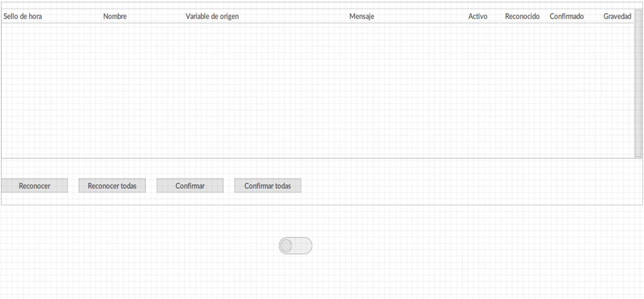This screenshot has height=299, width=644.
Task: Toggle the rounded switch below the panel
Action: [296, 246]
